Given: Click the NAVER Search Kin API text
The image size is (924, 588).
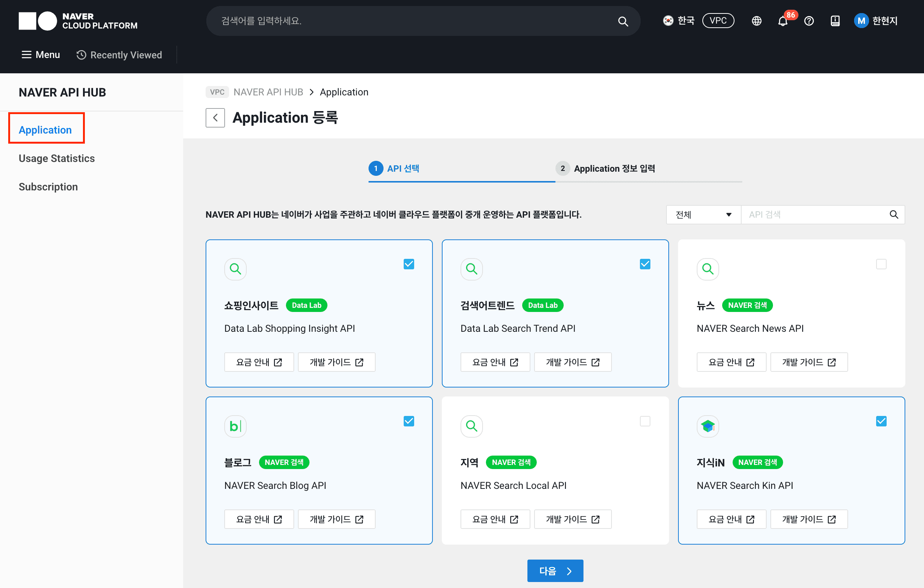Looking at the screenshot, I should (x=745, y=486).
